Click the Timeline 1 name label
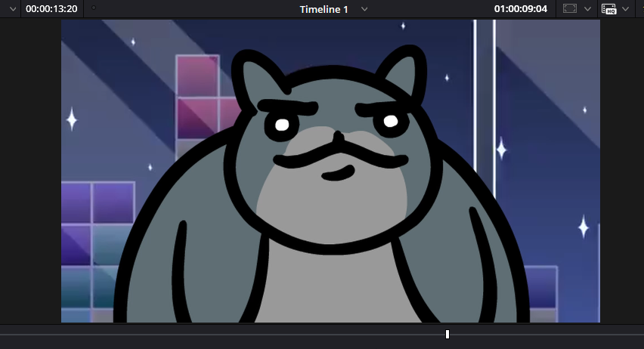Screen dimensions: 644x349 pos(324,9)
